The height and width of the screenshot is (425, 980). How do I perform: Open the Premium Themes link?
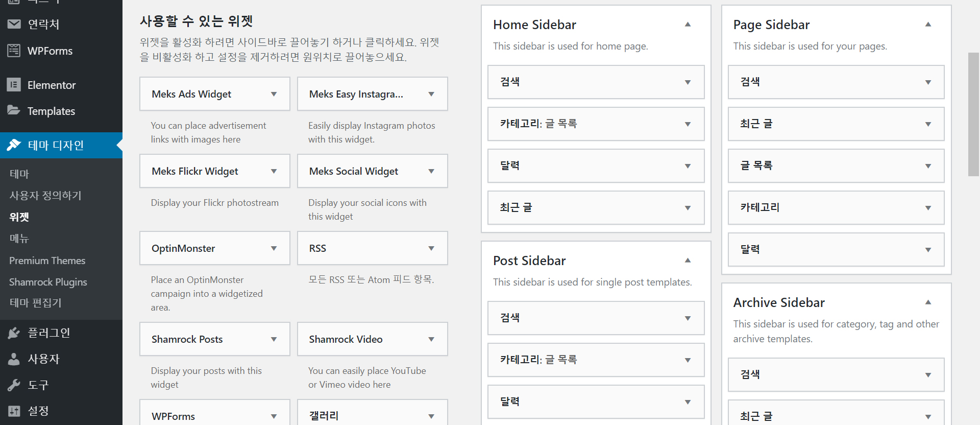click(x=47, y=261)
